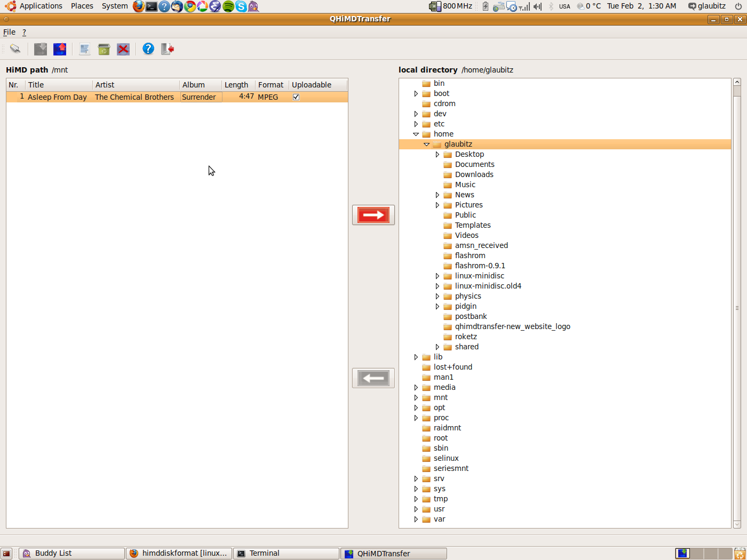Open help via the blue question mark icon
This screenshot has width=747, height=560.
pyautogui.click(x=148, y=49)
